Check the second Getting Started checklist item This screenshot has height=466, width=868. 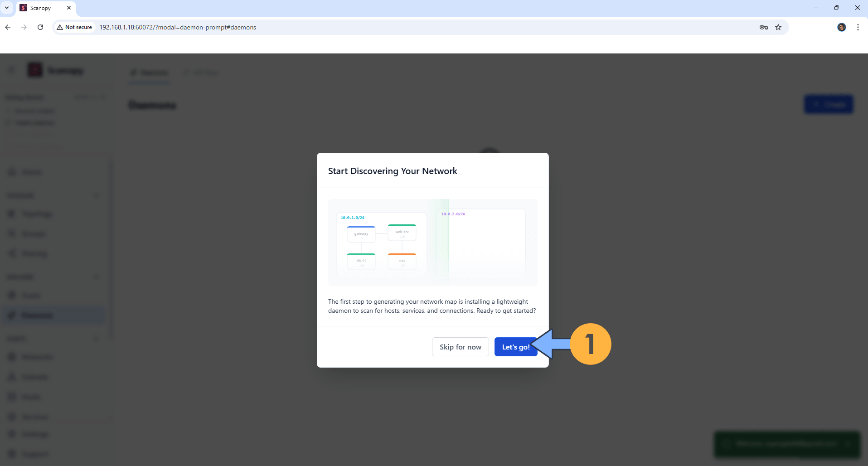(8, 122)
